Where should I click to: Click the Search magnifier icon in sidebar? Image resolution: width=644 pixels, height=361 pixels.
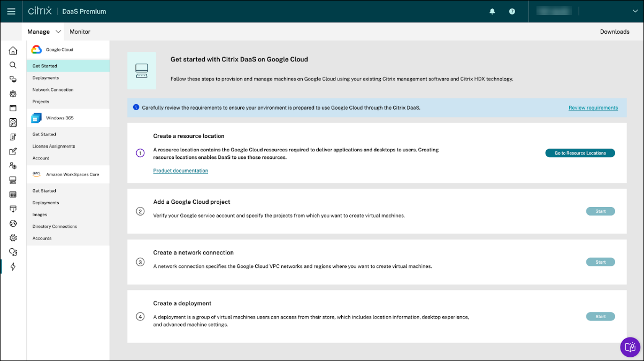13,65
